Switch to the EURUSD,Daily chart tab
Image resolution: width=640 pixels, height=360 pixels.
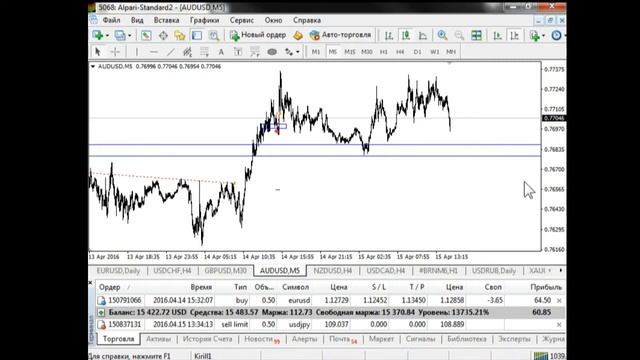[x=118, y=271]
